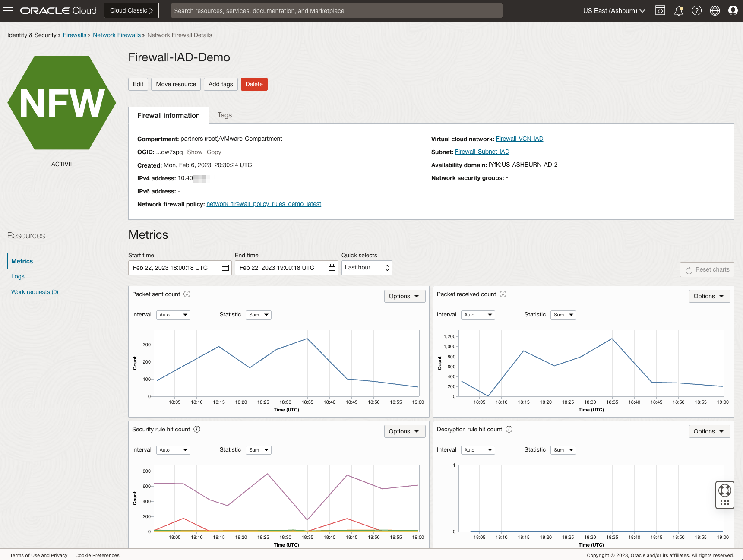743x560 pixels.
Task: Click the language globe icon
Action: pos(715,10)
